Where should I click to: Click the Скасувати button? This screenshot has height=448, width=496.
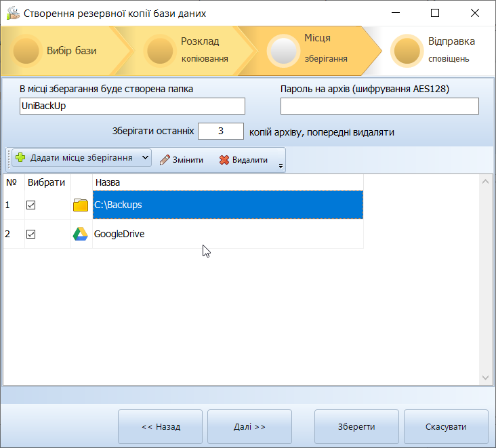pyautogui.click(x=446, y=427)
